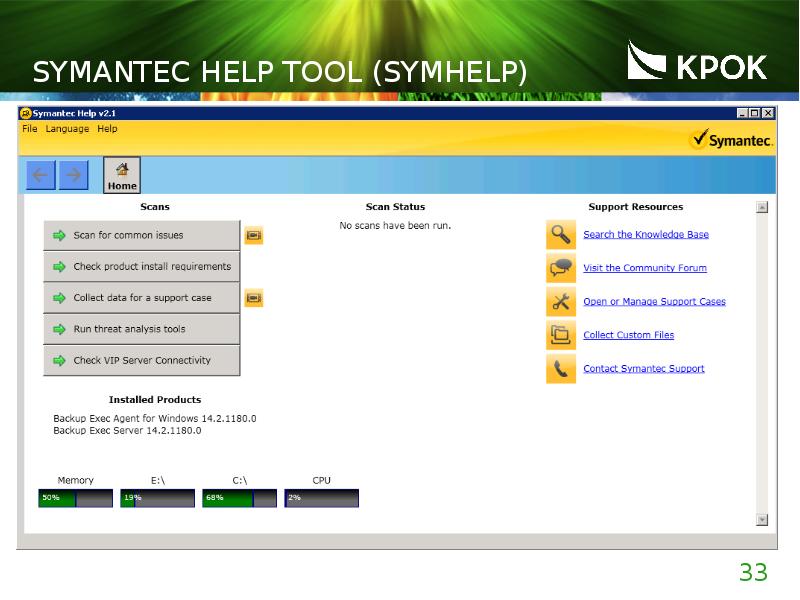Launch Run threat analysis tools
The image size is (800, 600).
(141, 329)
